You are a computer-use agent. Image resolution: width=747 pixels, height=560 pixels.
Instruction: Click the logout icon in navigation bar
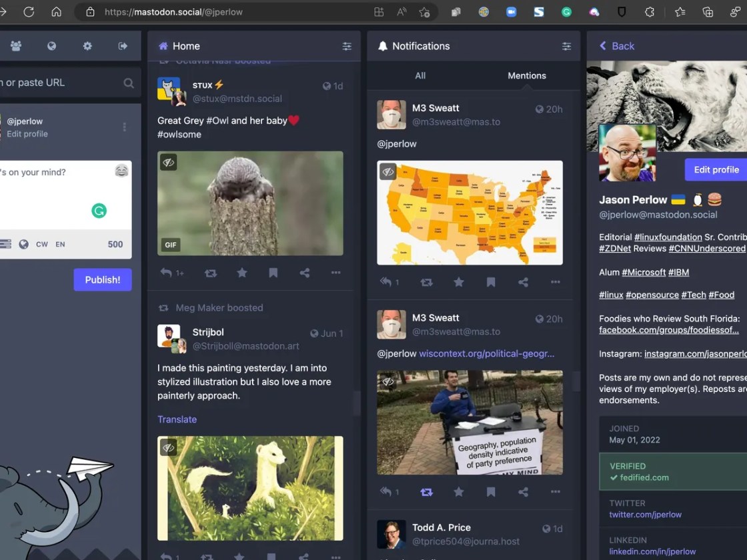point(123,46)
